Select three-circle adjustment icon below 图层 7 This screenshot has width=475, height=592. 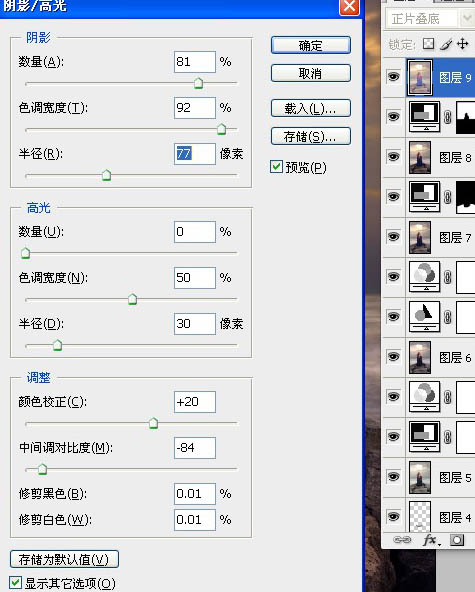(425, 276)
